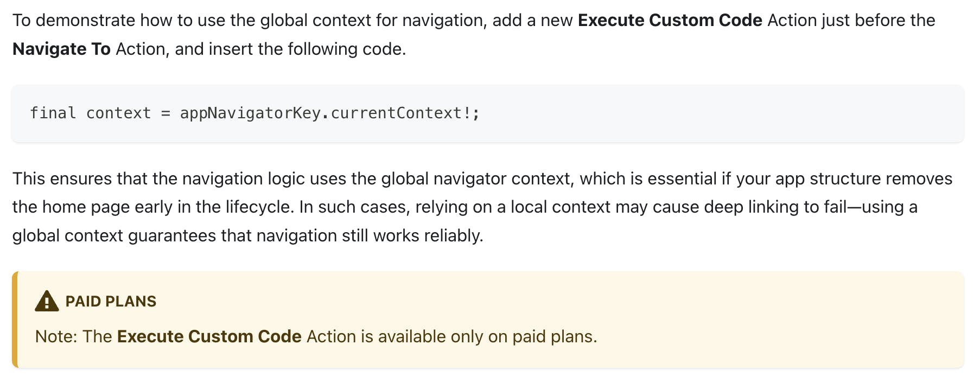Click the PAID PLANS admonition heading

(111, 301)
